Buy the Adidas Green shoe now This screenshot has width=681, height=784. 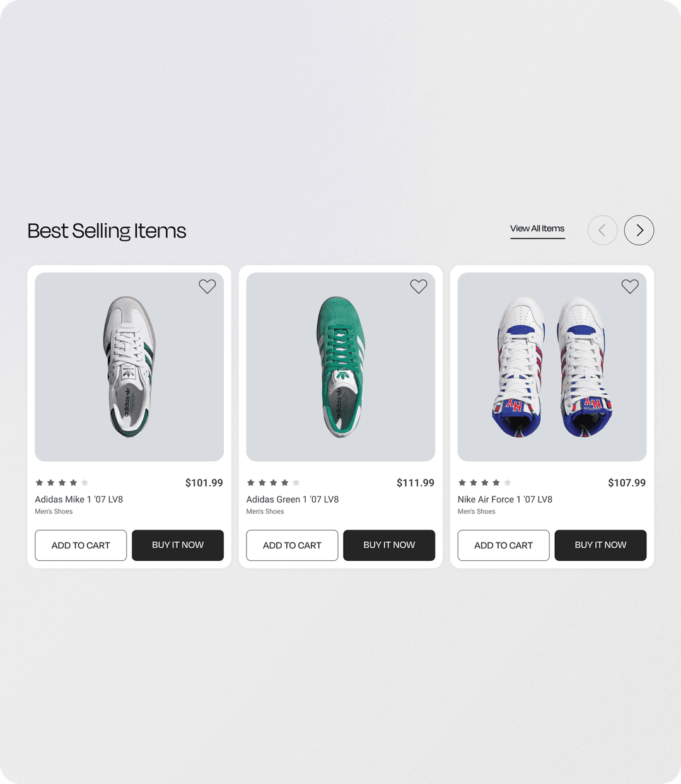click(389, 545)
